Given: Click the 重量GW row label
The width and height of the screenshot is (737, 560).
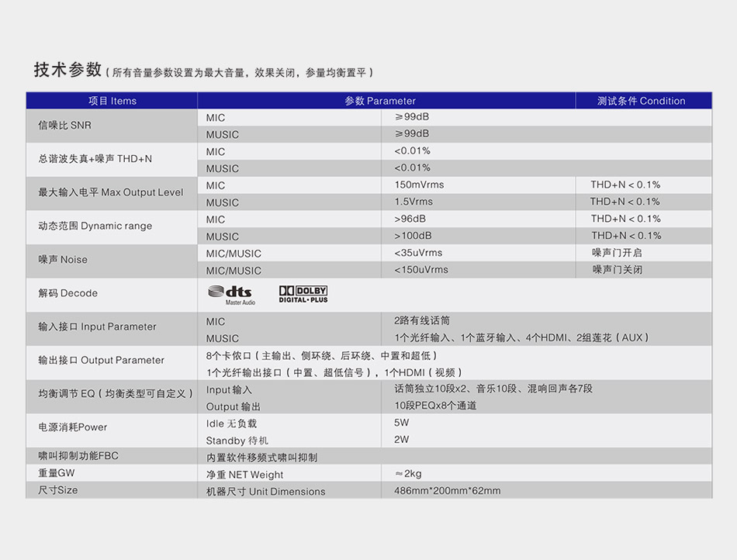Looking at the screenshot, I should (x=57, y=473).
